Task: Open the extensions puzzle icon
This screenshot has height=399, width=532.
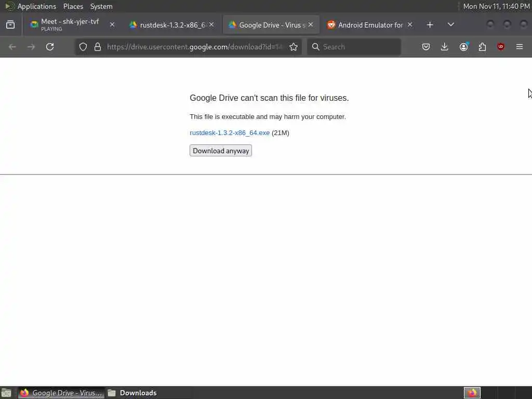Action: (482, 47)
